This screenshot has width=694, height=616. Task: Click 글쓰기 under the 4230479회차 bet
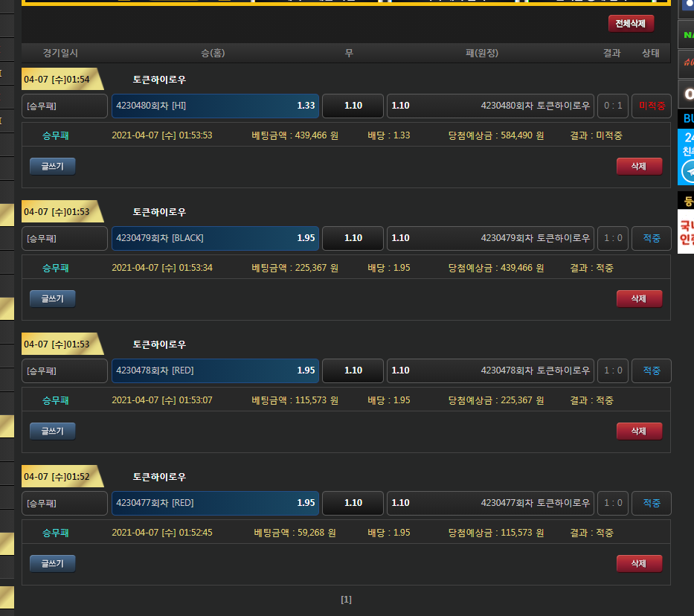pos(52,299)
